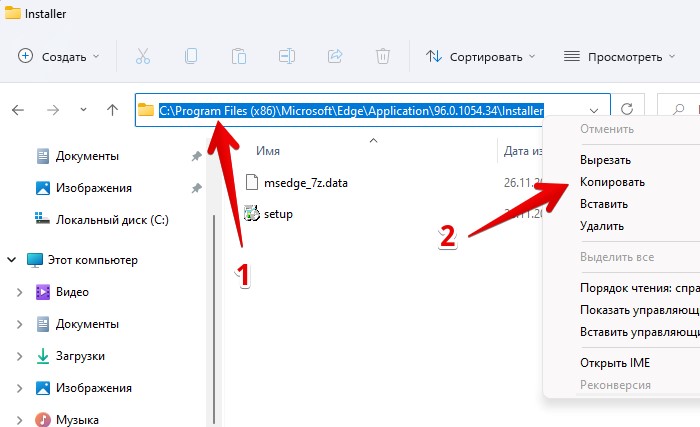Choose Копировать in context menu
Screen dimensions: 700x427
click(612, 182)
